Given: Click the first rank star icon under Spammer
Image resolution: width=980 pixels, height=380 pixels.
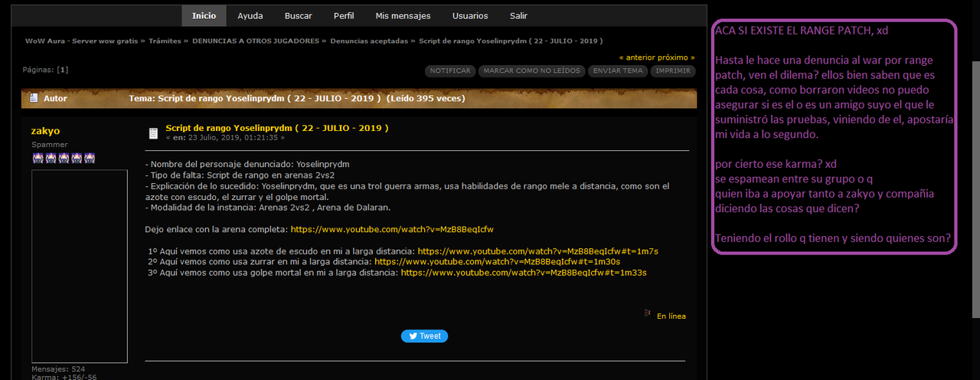Looking at the screenshot, I should coord(38,158).
